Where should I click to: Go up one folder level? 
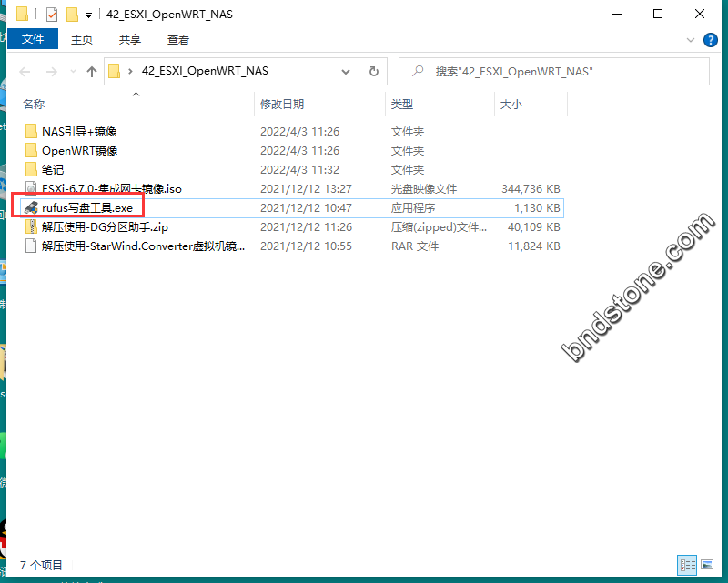pos(92,72)
